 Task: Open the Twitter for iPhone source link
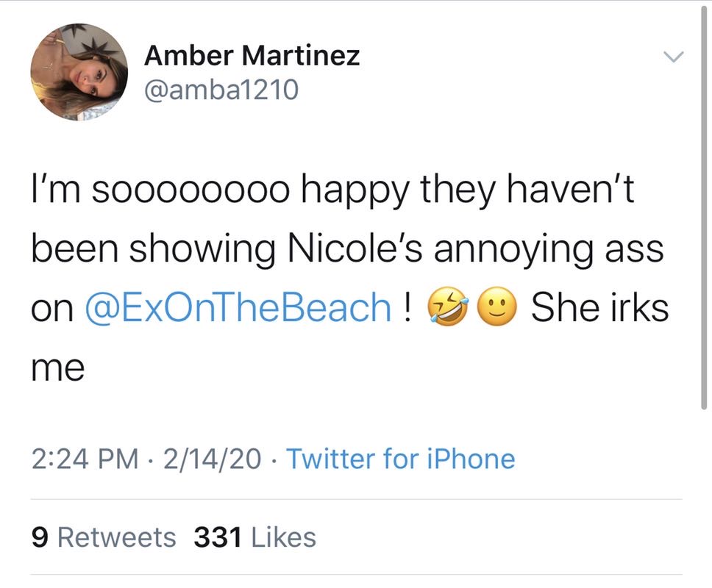400,458
